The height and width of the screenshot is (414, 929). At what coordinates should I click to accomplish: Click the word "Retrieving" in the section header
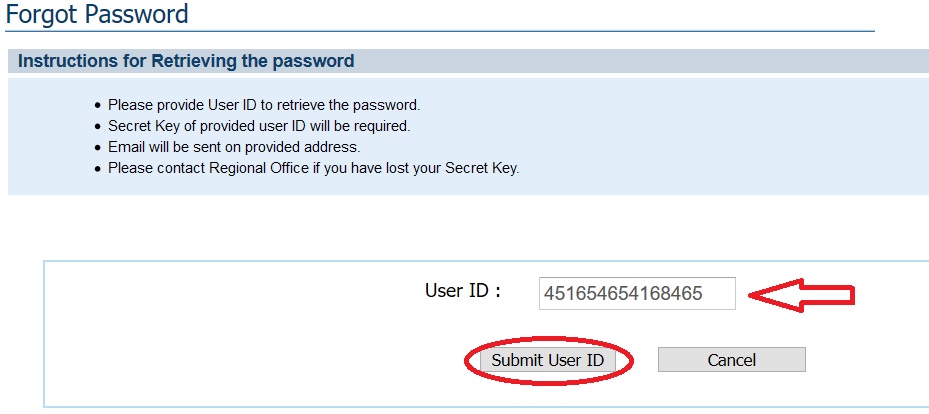191,61
